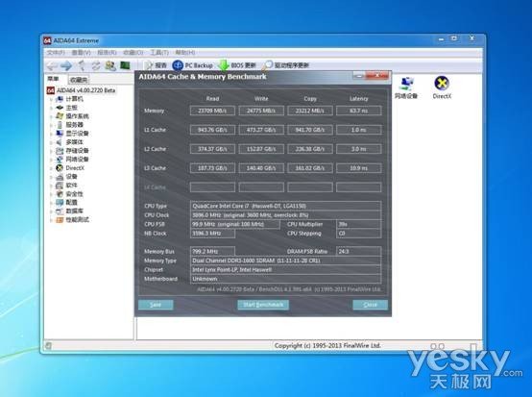Switch to the 菜单 tab
This screenshot has height=397, width=532.
pyautogui.click(x=53, y=79)
